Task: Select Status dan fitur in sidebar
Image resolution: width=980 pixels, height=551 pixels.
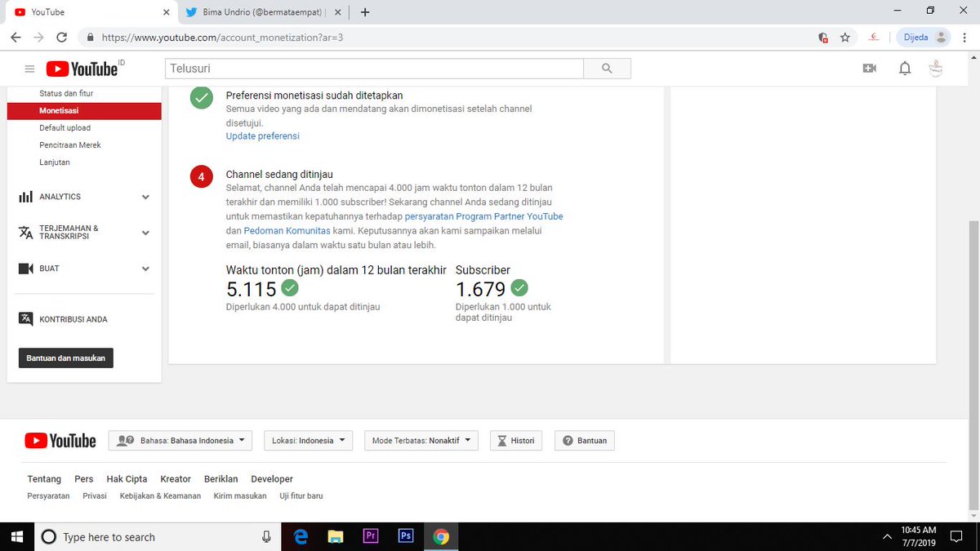Action: pos(66,94)
